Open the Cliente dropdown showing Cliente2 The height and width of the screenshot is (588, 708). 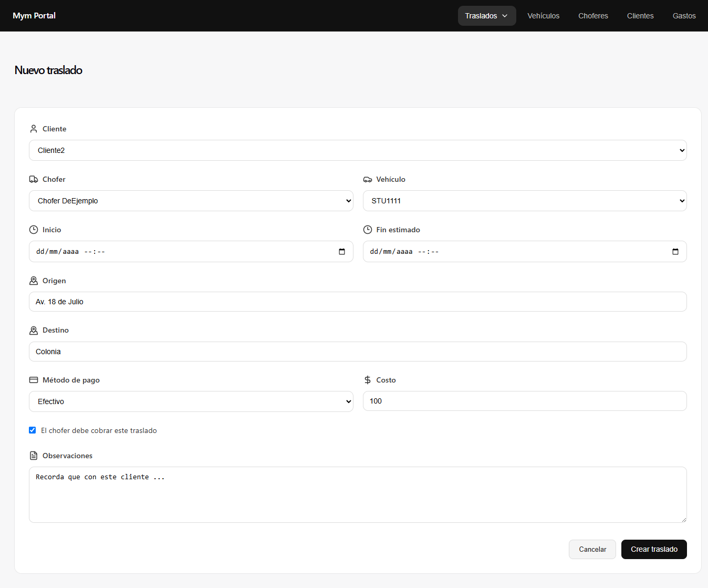pyautogui.click(x=358, y=150)
